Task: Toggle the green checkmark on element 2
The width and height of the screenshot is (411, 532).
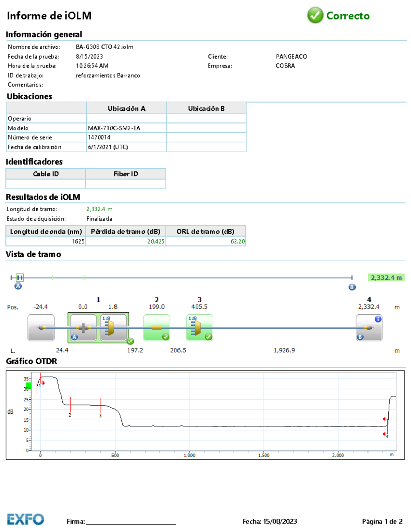Action: 165,337
